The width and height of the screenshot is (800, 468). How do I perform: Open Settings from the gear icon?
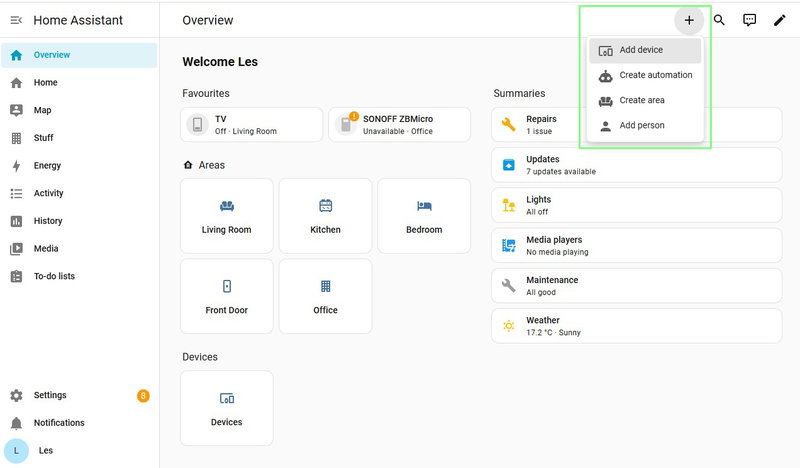click(16, 395)
